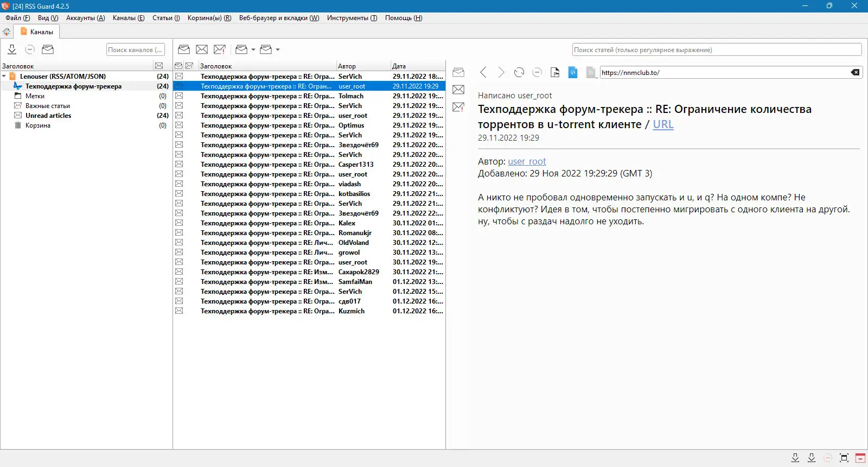Screen dimensions: 868x467
Task: Switch to the Каналы tab
Action: (x=36, y=32)
